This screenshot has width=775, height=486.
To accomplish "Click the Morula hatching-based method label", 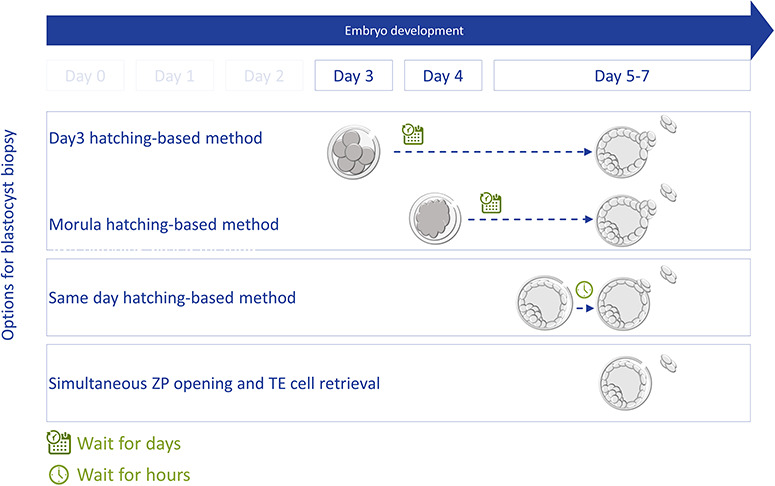I will tap(164, 224).
